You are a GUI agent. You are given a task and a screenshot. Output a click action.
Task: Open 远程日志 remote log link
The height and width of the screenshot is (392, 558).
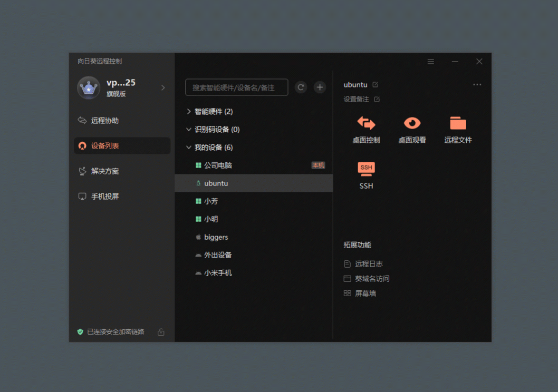(x=369, y=264)
